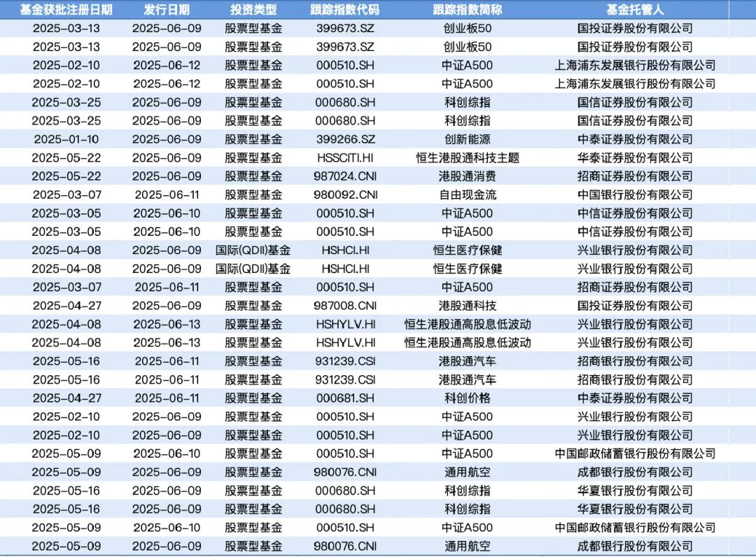
Task: Select 股票型基金 type in the 科创价格 row
Action: 253,398
